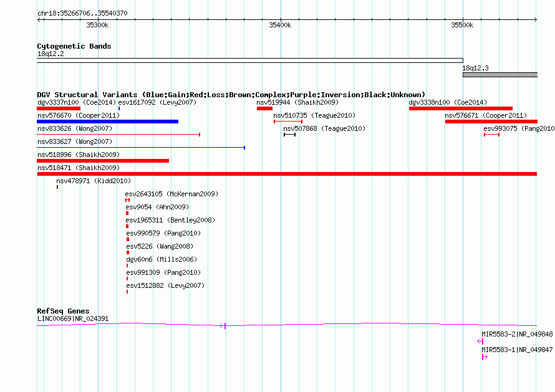Open the MIR5583-2|NR_049848 gene label
The image size is (555, 392).
tap(517, 334)
